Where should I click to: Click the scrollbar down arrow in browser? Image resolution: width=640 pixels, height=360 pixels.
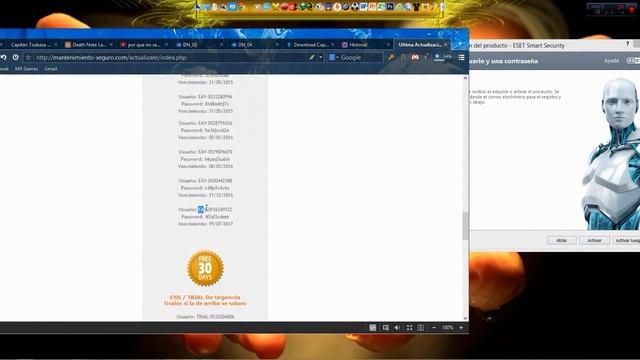pyautogui.click(x=465, y=318)
